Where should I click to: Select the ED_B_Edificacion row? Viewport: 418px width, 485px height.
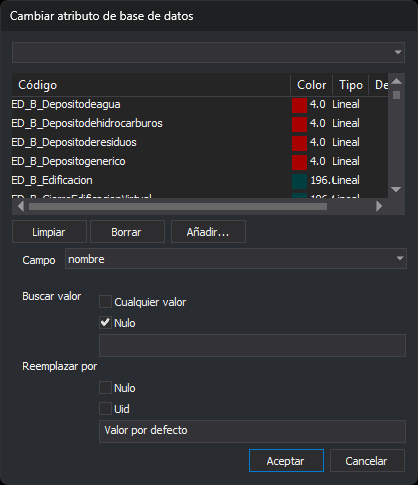200,180
